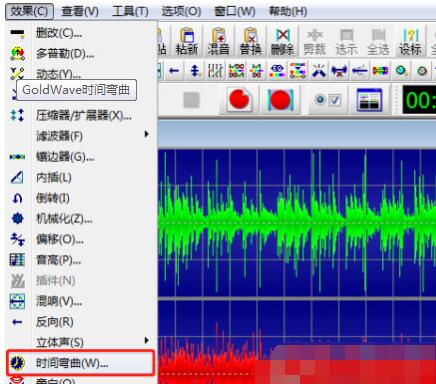Click the 粘新 paste-new toolbar button
Image resolution: width=436 pixels, height=384 pixels.
(x=187, y=41)
